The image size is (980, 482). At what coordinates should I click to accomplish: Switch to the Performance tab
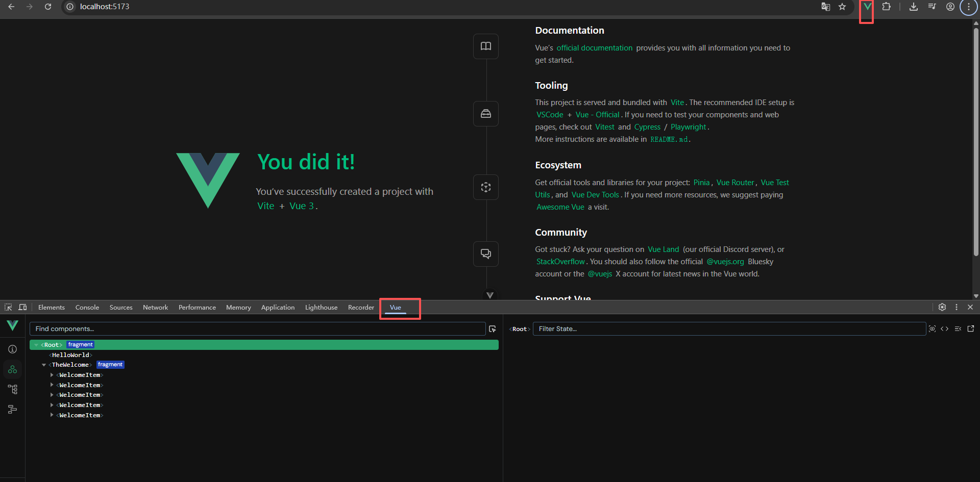pyautogui.click(x=197, y=307)
